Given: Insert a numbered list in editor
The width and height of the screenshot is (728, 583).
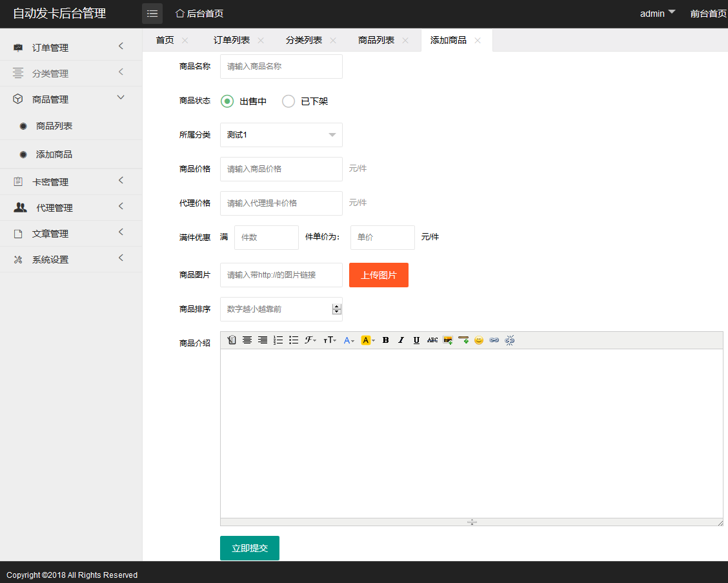Looking at the screenshot, I should 278,340.
